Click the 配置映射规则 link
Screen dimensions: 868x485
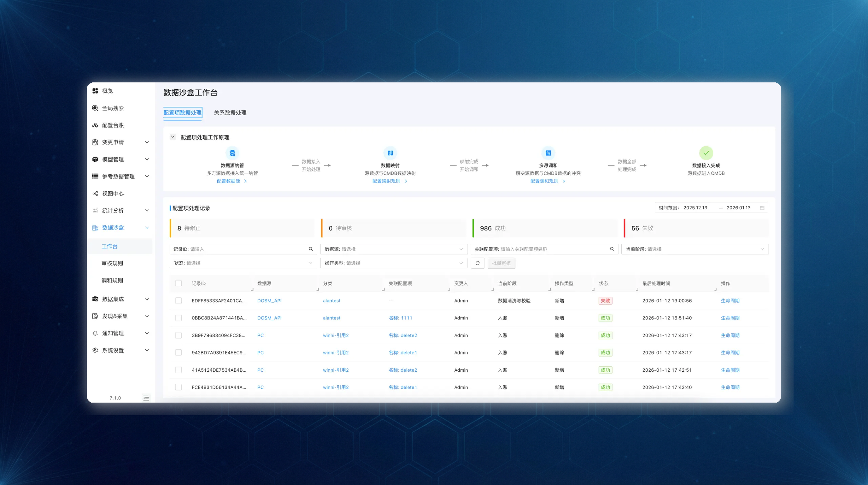pyautogui.click(x=386, y=181)
